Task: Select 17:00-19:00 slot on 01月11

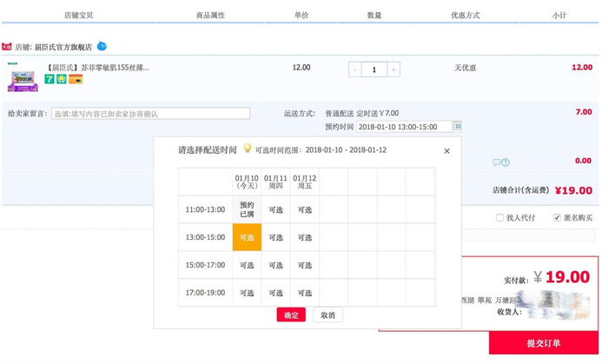Action: tap(275, 293)
